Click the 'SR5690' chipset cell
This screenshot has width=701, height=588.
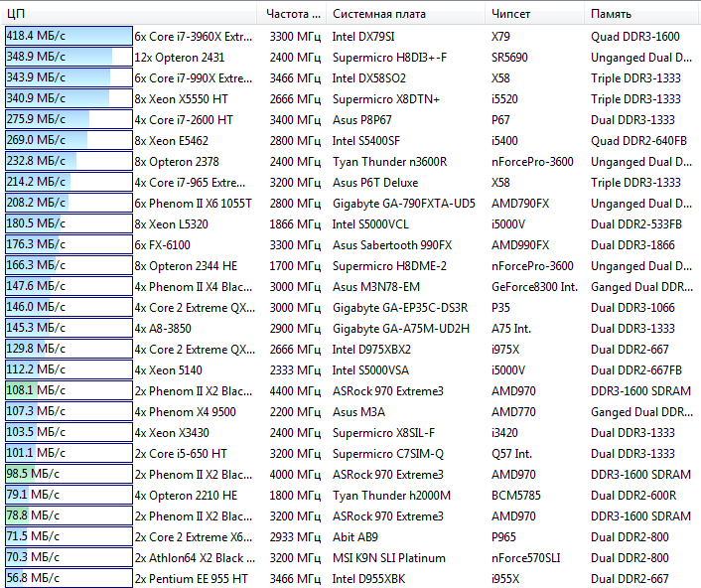(509, 58)
